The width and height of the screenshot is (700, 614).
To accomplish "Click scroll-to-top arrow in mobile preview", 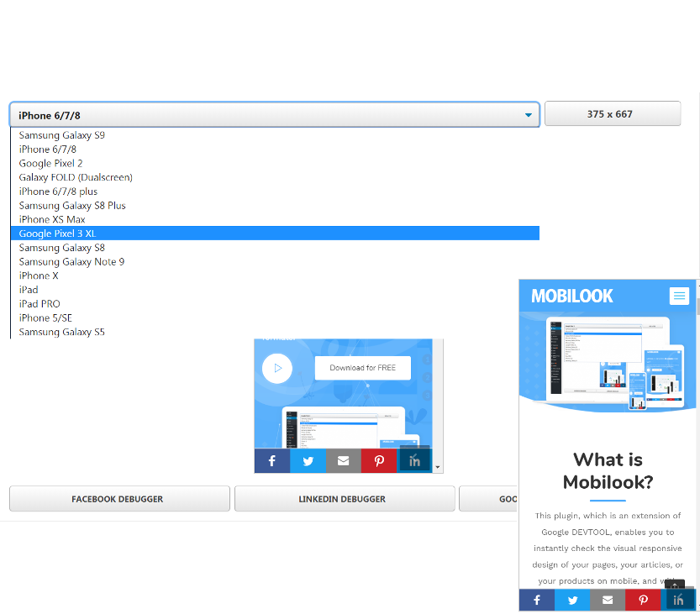I will (675, 585).
